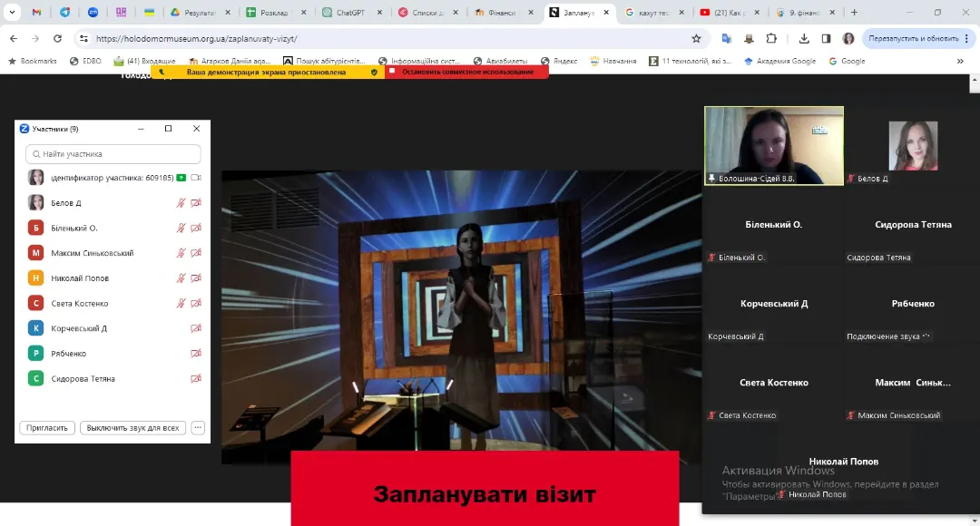This screenshot has width=980, height=526.
Task: Click the muted microphone icon for Белов Д
Action: pyautogui.click(x=181, y=203)
